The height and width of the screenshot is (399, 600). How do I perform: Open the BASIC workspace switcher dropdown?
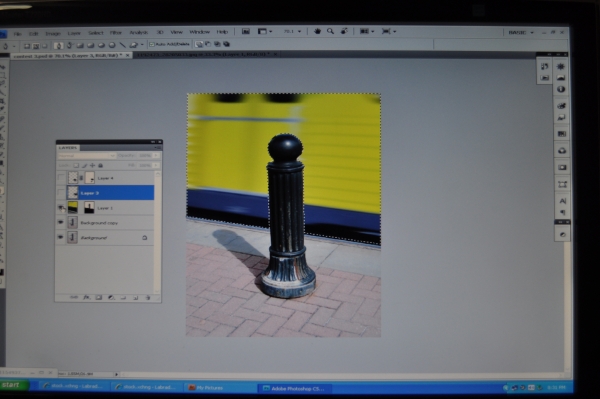[520, 33]
